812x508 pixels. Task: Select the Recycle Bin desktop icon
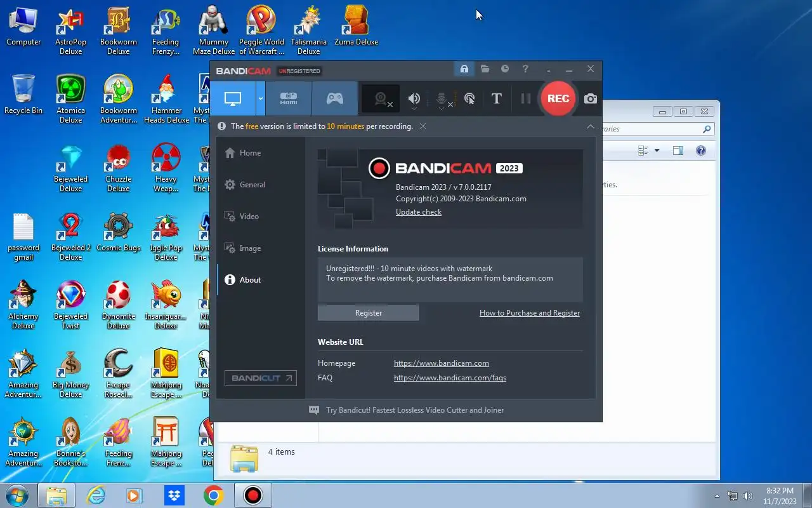coord(23,95)
